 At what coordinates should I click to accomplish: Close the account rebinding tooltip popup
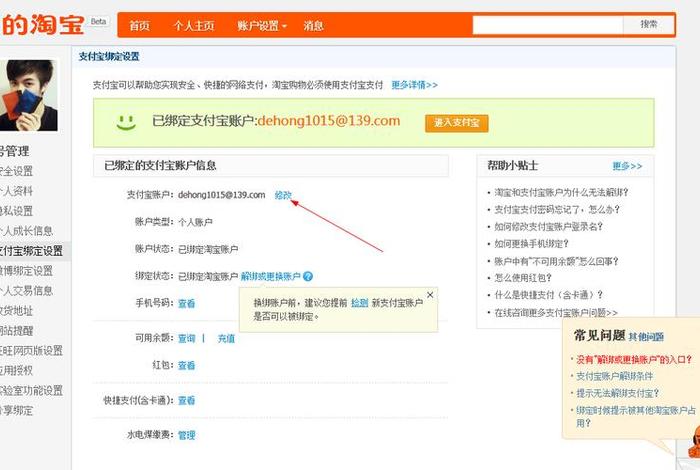[430, 295]
